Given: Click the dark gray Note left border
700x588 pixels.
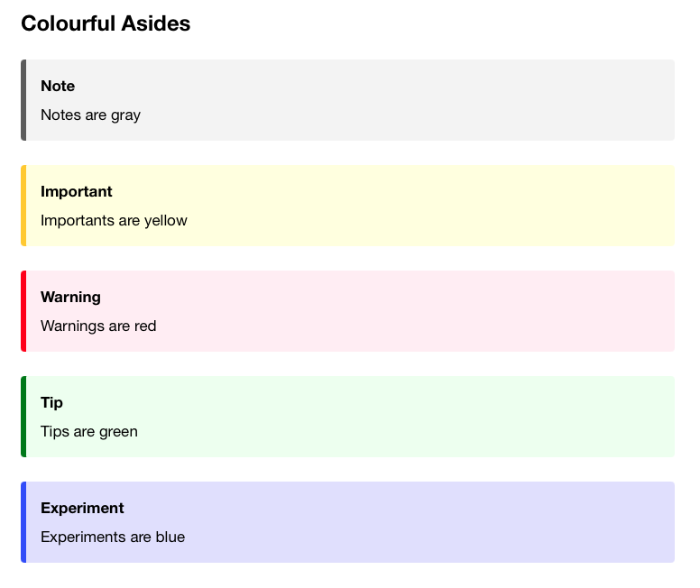Looking at the screenshot, I should tap(23, 100).
